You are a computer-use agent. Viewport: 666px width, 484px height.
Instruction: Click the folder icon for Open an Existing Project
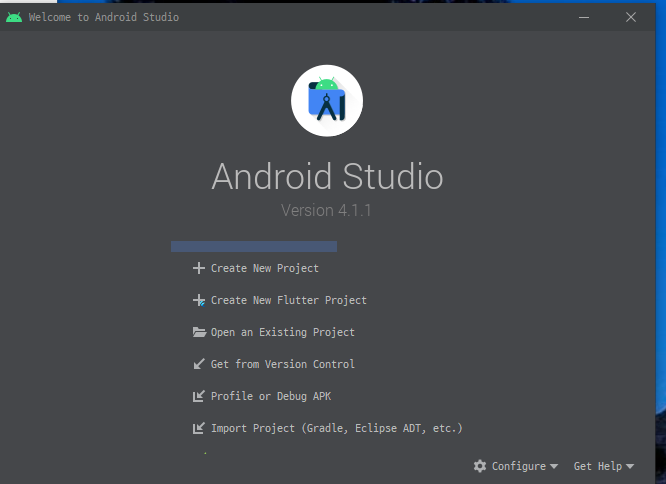coord(199,332)
